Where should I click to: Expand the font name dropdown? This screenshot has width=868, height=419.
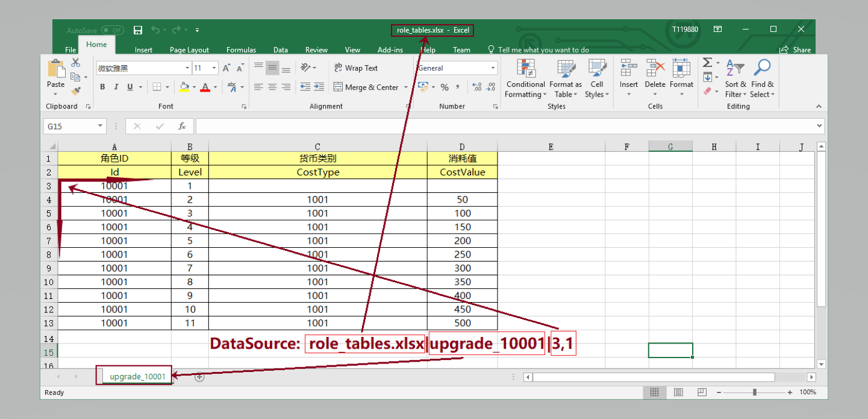click(187, 68)
